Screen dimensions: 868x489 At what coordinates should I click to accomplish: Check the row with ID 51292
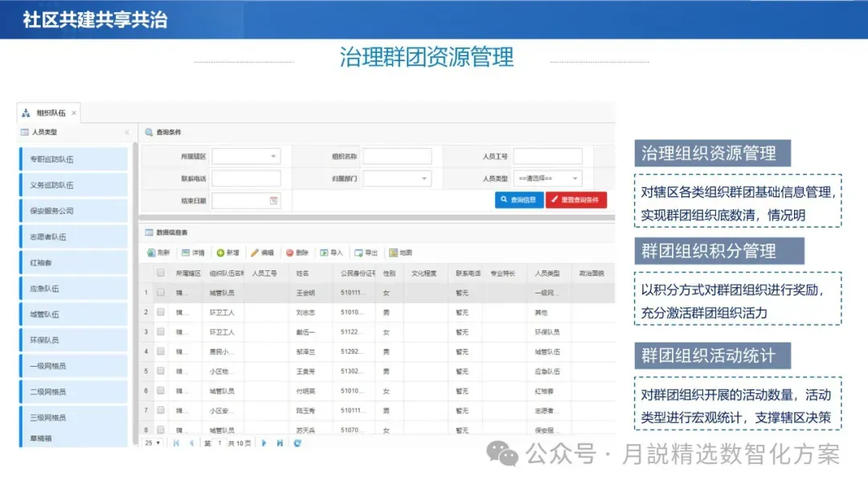coord(161,351)
